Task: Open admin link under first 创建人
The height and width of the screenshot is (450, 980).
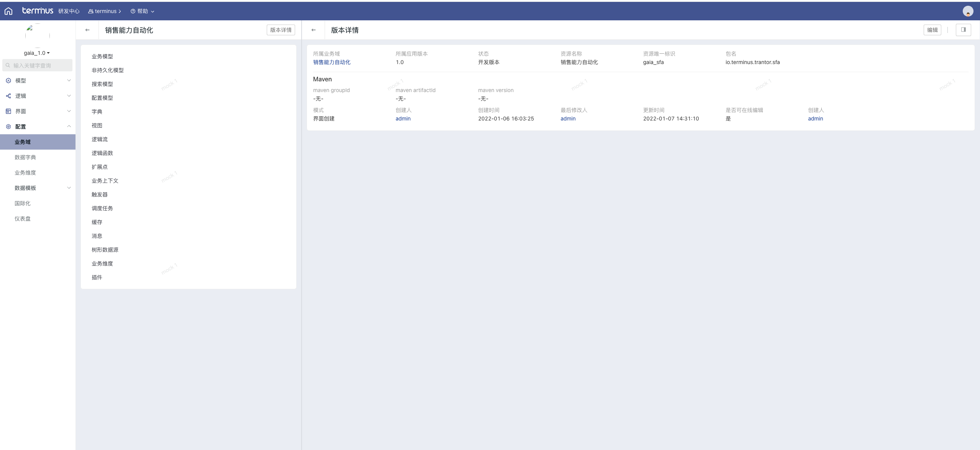Action: click(403, 119)
